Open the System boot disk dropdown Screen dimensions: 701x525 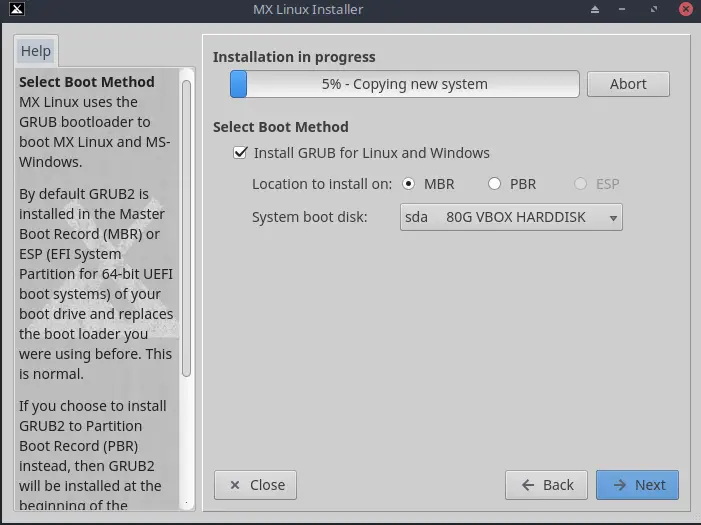pos(511,217)
